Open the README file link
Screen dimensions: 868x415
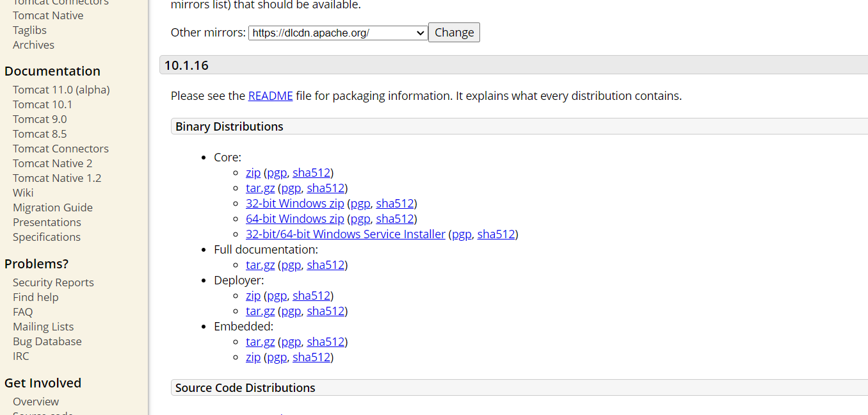click(x=270, y=96)
